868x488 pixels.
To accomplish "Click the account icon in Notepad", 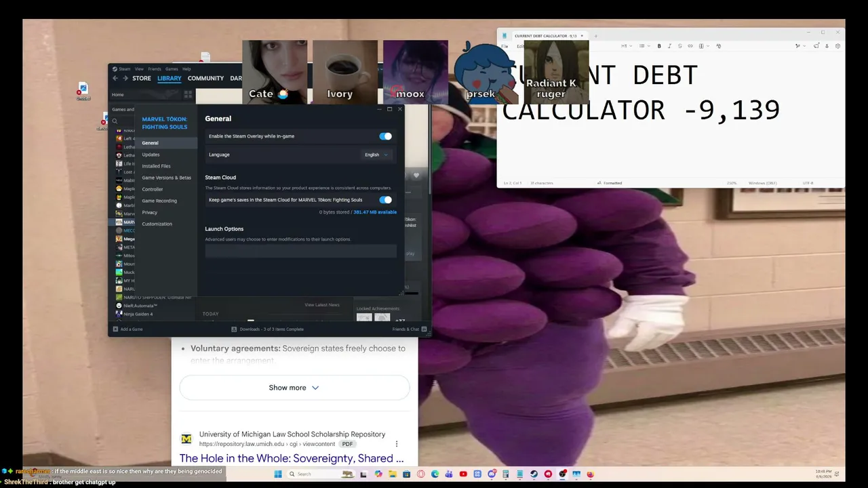I will pos(827,46).
